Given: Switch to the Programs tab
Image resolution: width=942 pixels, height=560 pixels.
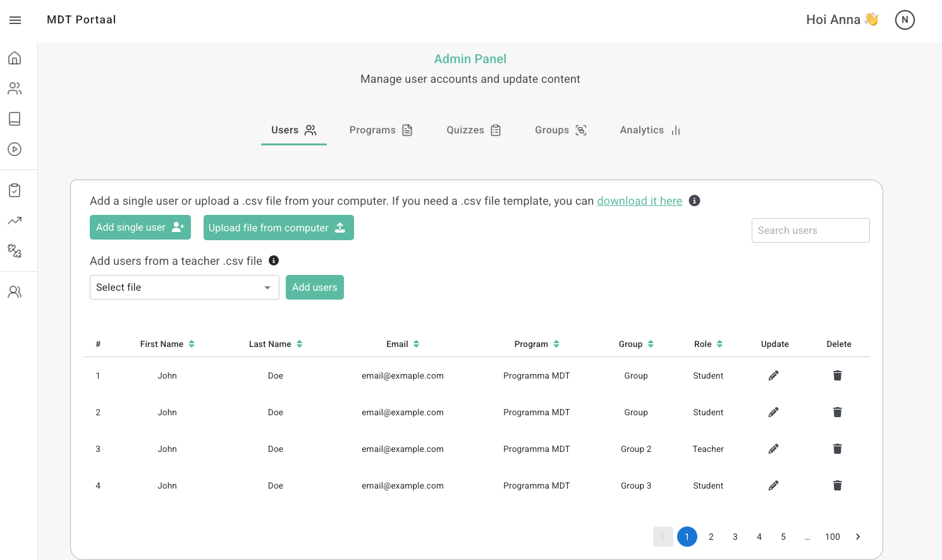Looking at the screenshot, I should [381, 130].
